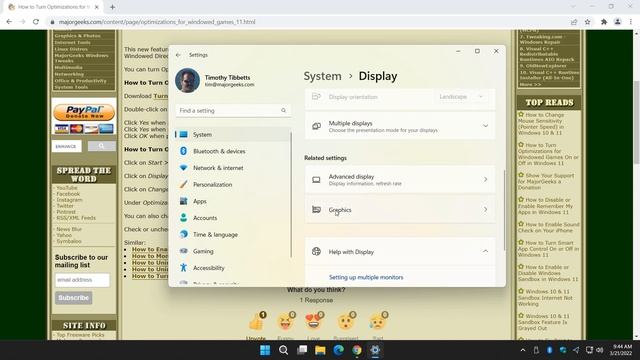Collapse the Help with Display section
The image size is (640, 360).
click(485, 251)
